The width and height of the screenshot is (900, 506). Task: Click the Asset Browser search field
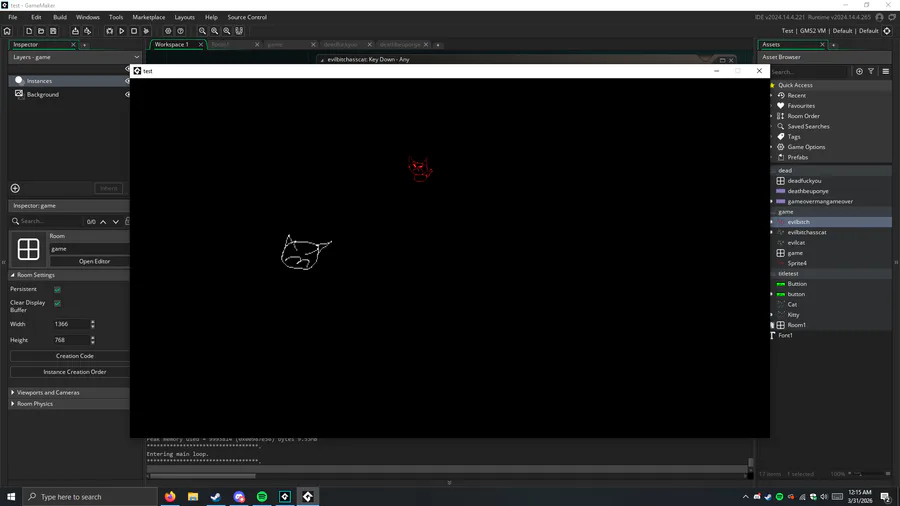pyautogui.click(x=809, y=72)
